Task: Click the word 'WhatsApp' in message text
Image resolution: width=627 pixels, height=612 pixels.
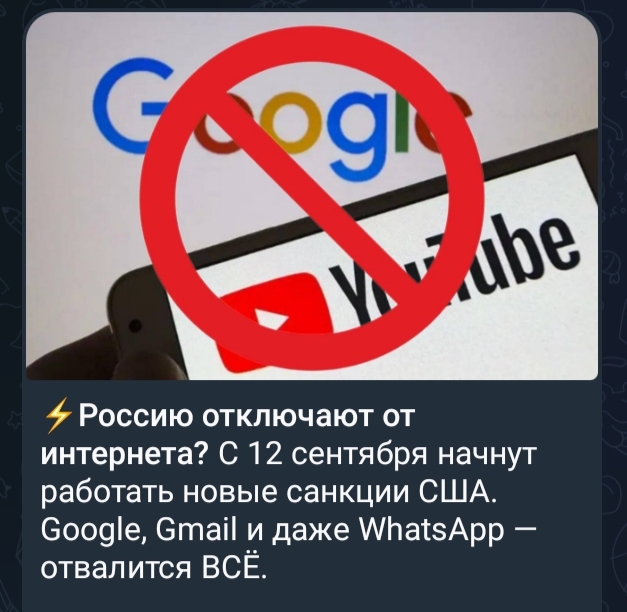Action: tap(432, 532)
